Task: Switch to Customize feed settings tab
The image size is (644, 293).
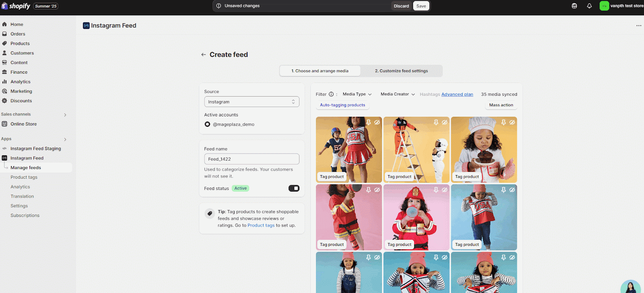Action: click(x=401, y=71)
